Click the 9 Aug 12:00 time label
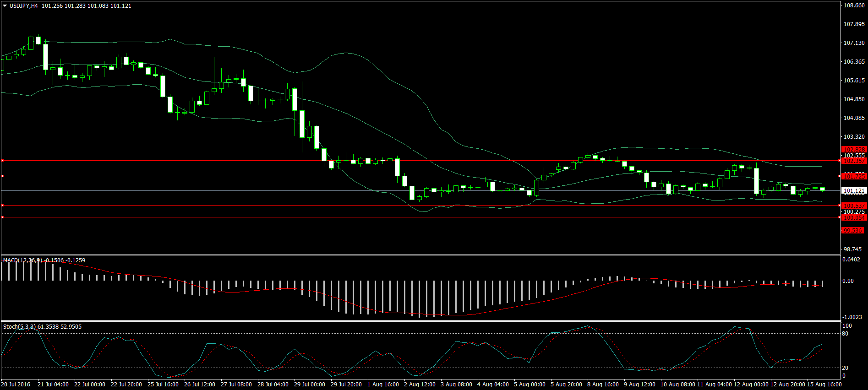Viewport: 868px width, 390px height. 639,385
